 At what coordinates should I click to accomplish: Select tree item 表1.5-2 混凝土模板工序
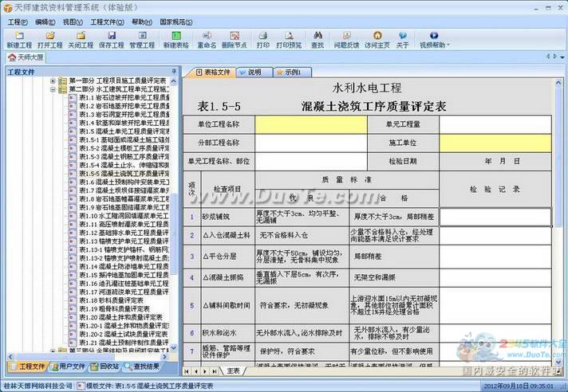[124, 148]
